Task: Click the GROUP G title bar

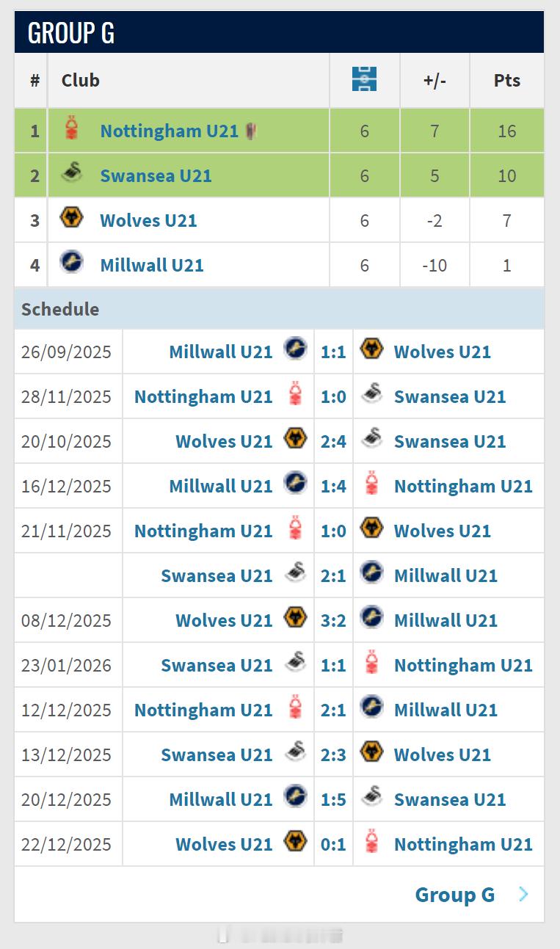Action: point(279,32)
